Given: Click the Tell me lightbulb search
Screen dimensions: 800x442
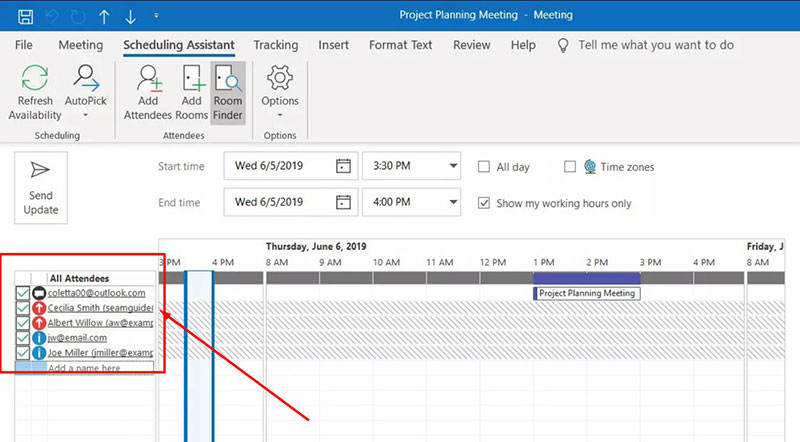Looking at the screenshot, I should point(563,45).
